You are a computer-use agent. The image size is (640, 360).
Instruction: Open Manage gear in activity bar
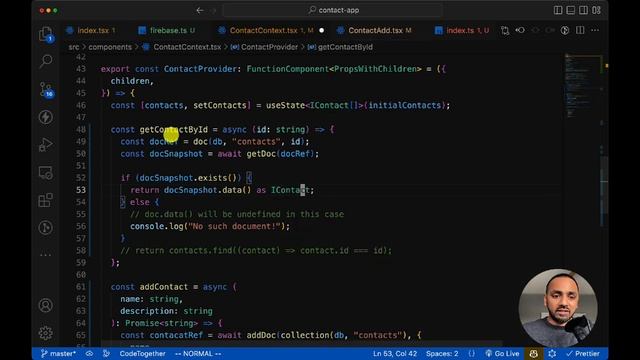tap(46, 333)
